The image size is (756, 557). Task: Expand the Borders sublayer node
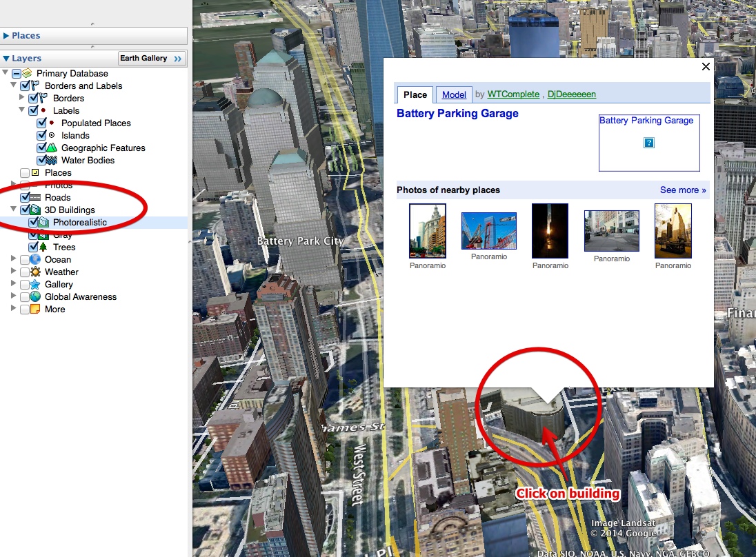coord(21,97)
